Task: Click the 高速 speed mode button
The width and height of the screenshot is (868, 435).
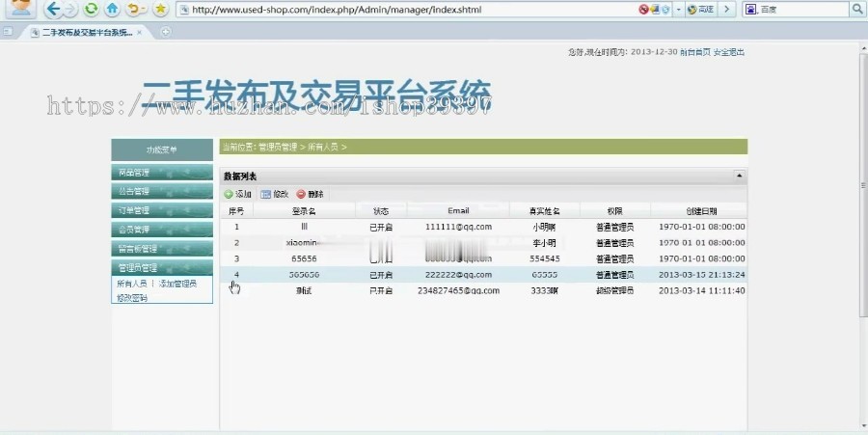Action: (700, 10)
